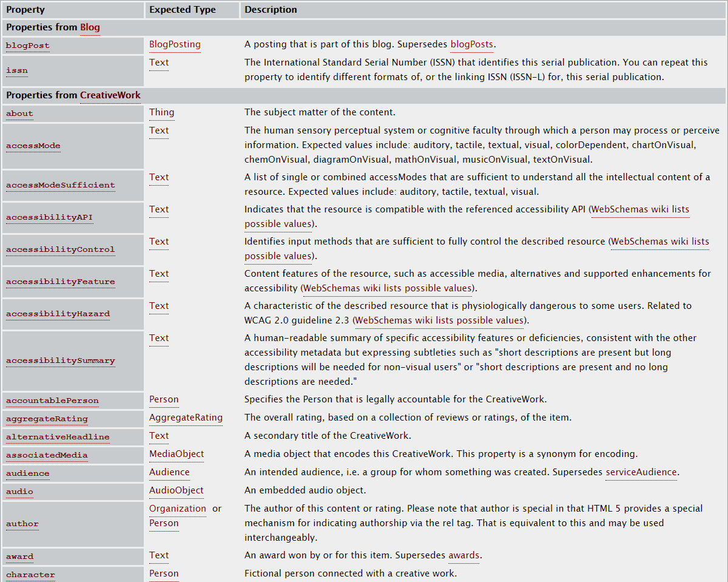Open the accessibilityHazard property link
The height and width of the screenshot is (582, 728).
(58, 314)
